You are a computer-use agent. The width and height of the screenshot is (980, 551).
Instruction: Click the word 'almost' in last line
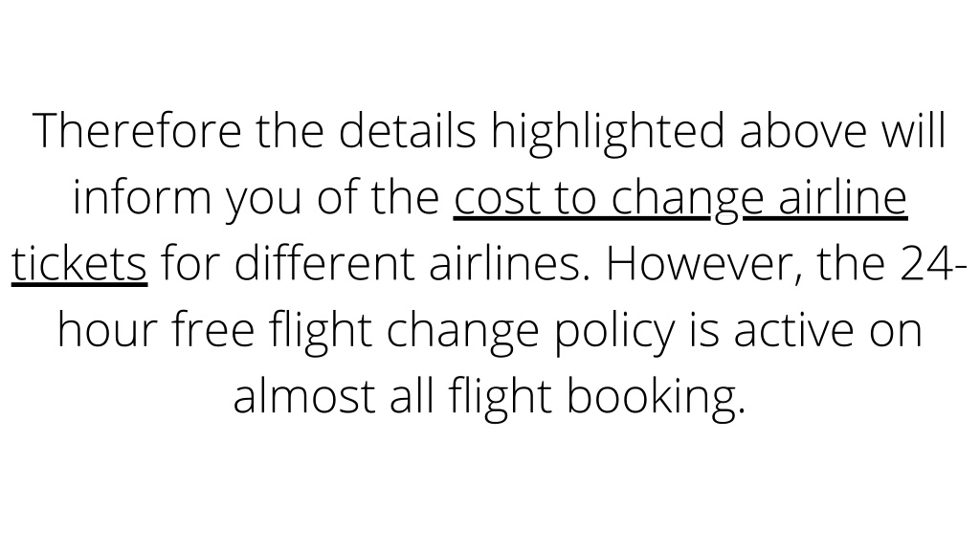click(x=303, y=396)
